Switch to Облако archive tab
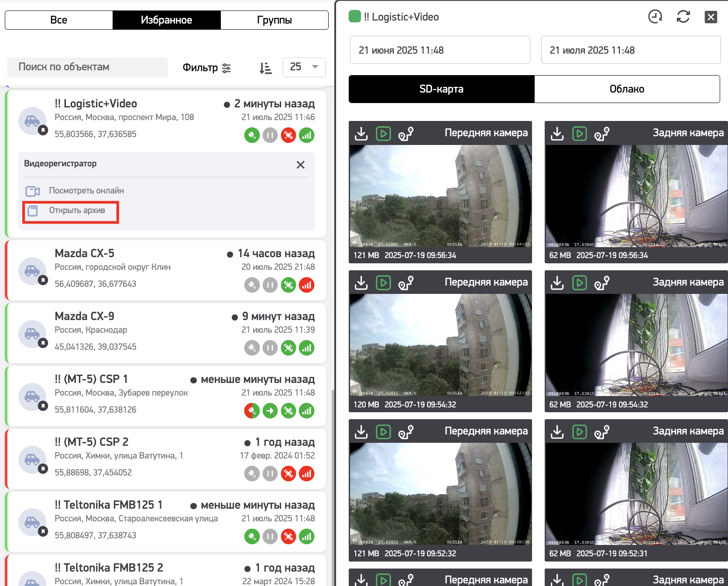This screenshot has height=586, width=728. point(627,89)
